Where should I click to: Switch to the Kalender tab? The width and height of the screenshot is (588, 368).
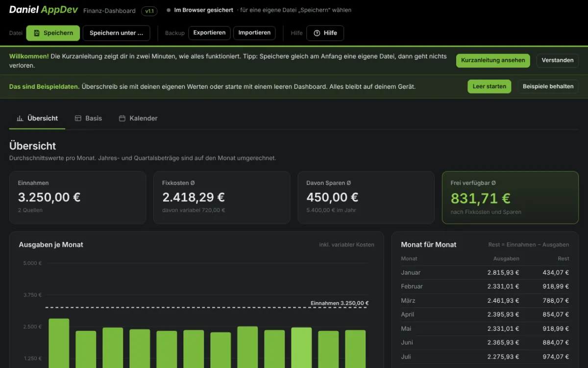[x=138, y=118]
